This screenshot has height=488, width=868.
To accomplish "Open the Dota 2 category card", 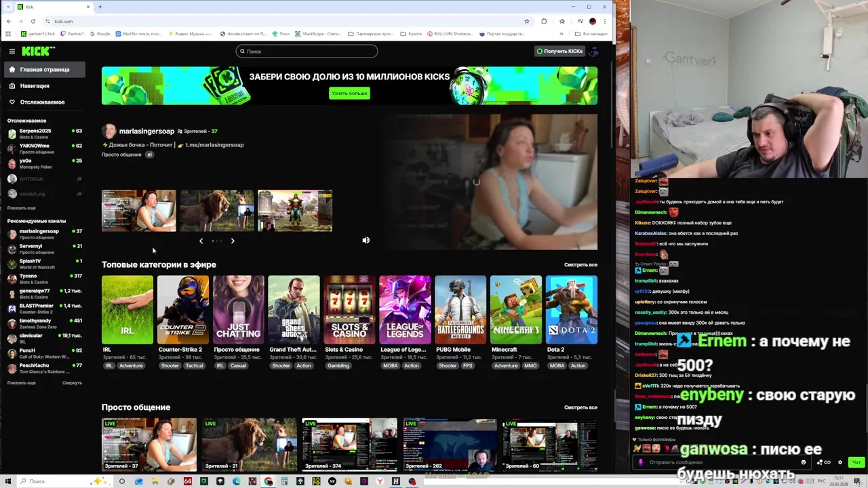I will point(572,310).
